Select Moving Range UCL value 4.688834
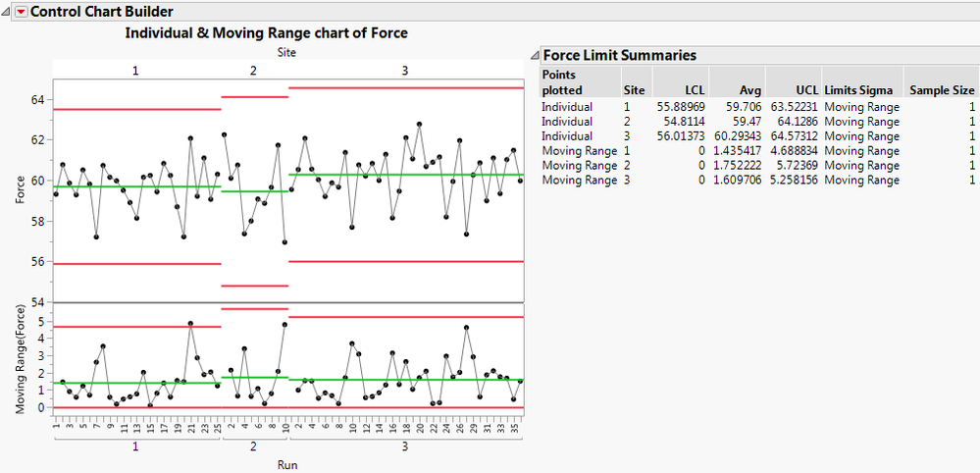This screenshot has width=980, height=473. (x=794, y=150)
